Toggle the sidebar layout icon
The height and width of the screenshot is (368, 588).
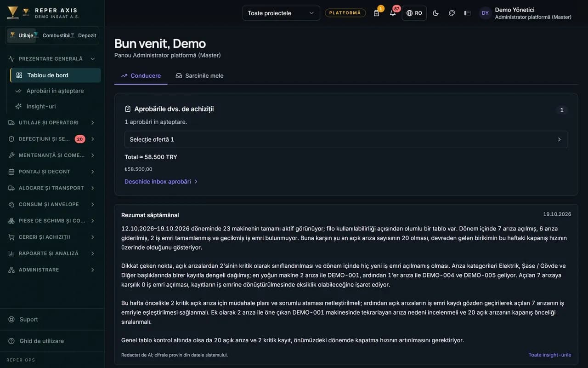click(468, 13)
